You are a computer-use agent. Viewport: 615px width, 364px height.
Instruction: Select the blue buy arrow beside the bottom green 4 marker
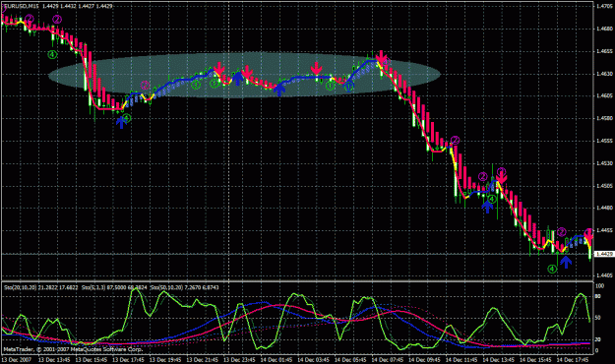[x=565, y=262]
